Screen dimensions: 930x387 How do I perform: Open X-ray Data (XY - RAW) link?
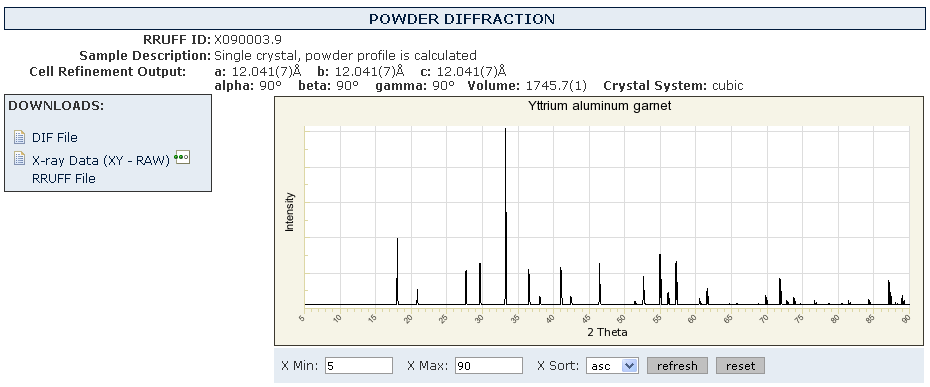tap(101, 160)
